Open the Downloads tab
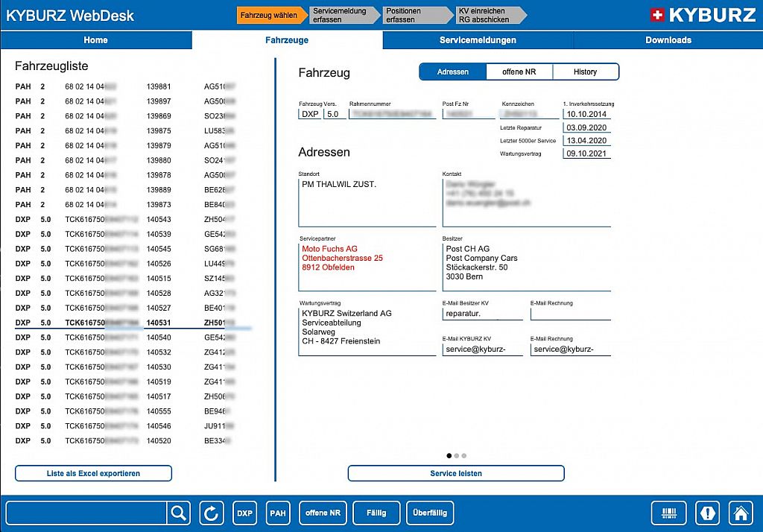The image size is (763, 532). (x=668, y=40)
